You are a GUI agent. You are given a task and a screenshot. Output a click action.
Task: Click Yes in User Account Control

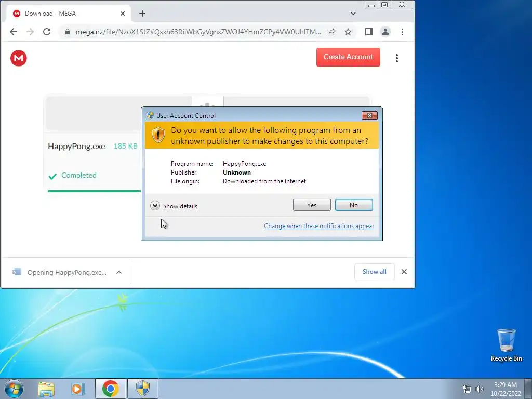312,205
